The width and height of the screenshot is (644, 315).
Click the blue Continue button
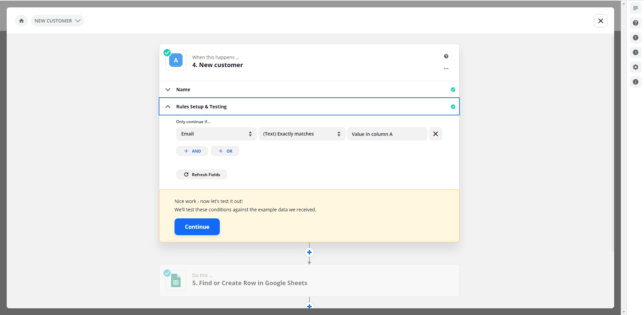click(x=197, y=227)
